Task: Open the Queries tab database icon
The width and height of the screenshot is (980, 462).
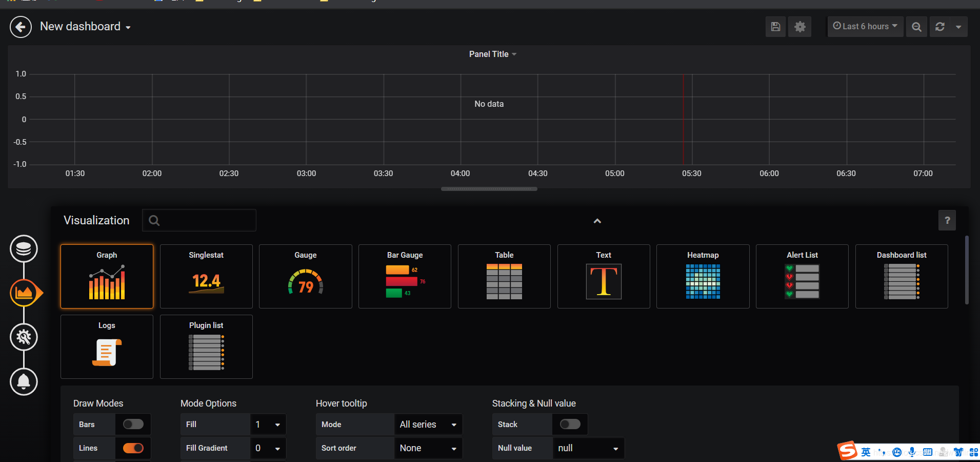Action: (x=24, y=249)
